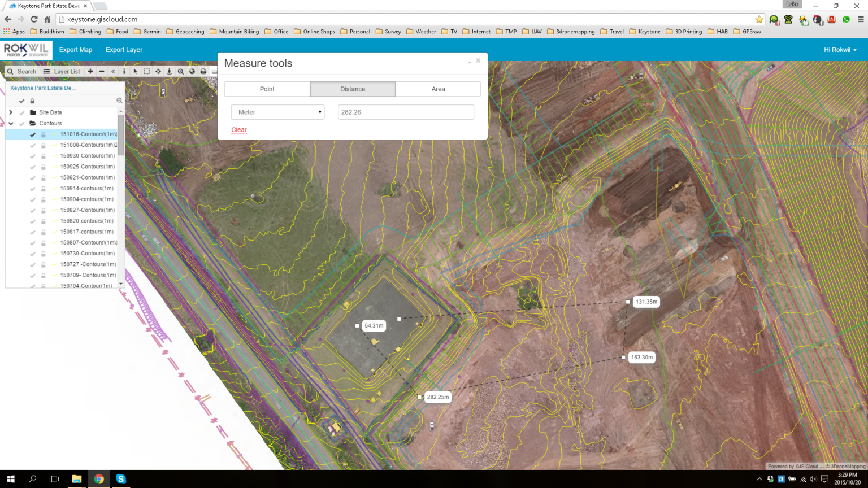This screenshot has height=488, width=868.
Task: Switch to the Area measure tab
Action: pyautogui.click(x=438, y=89)
